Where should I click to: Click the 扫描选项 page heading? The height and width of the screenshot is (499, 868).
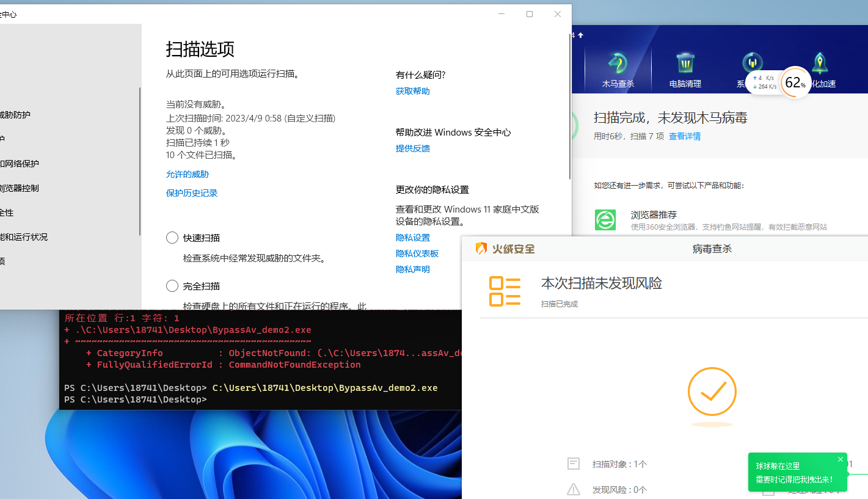200,49
